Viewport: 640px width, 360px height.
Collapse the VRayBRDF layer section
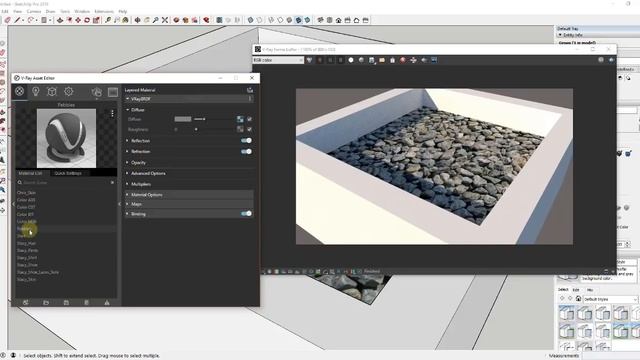128,99
